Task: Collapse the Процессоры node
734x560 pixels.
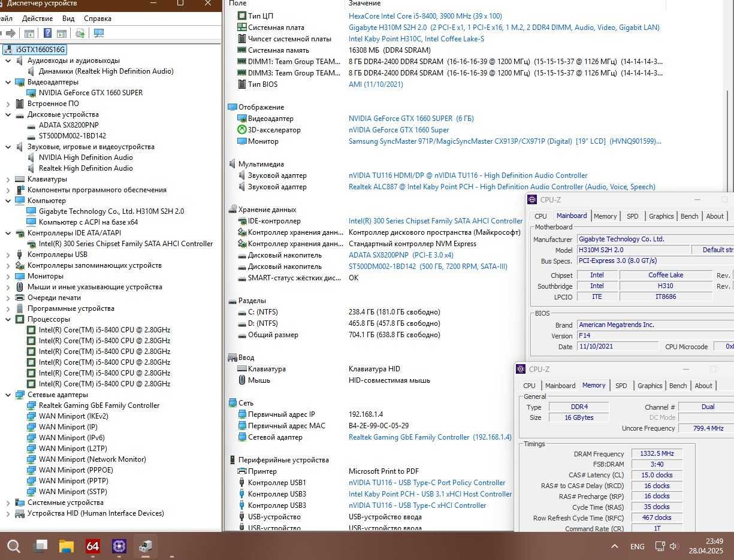Action: [8, 319]
